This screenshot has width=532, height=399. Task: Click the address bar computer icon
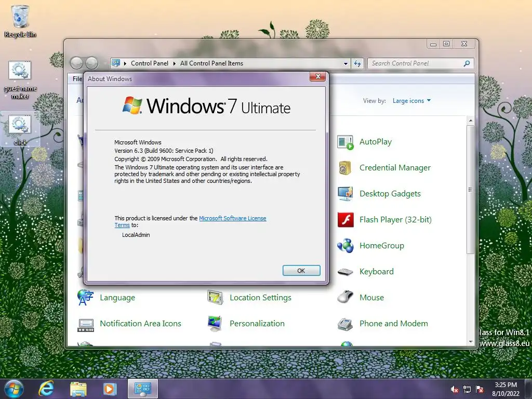pos(116,63)
